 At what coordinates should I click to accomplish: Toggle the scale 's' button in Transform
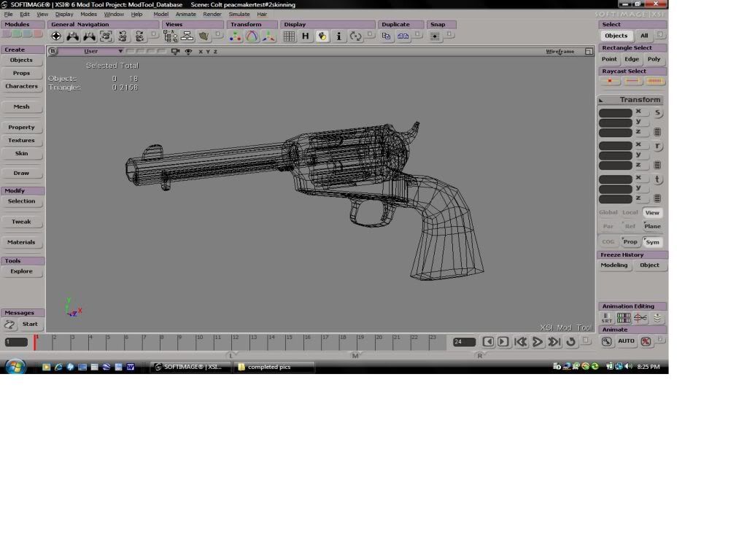657,113
